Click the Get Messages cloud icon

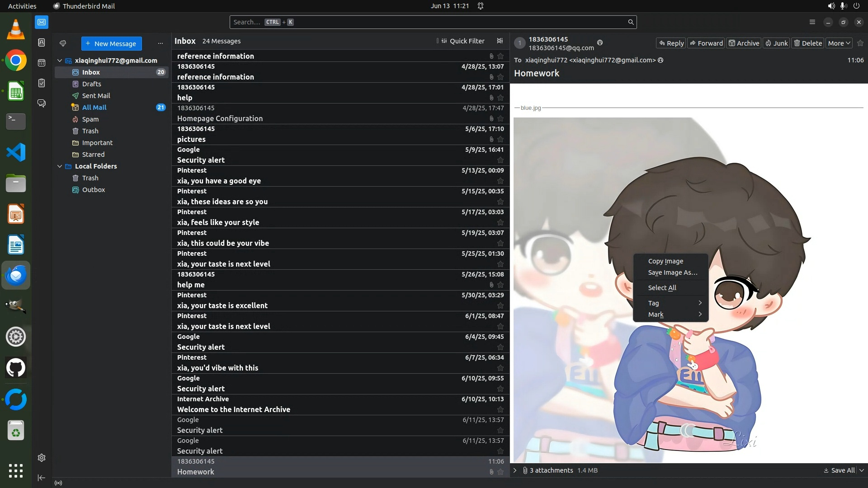click(x=63, y=43)
